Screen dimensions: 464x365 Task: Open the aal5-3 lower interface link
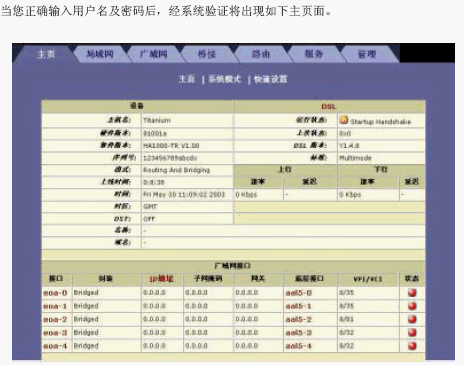click(x=299, y=333)
